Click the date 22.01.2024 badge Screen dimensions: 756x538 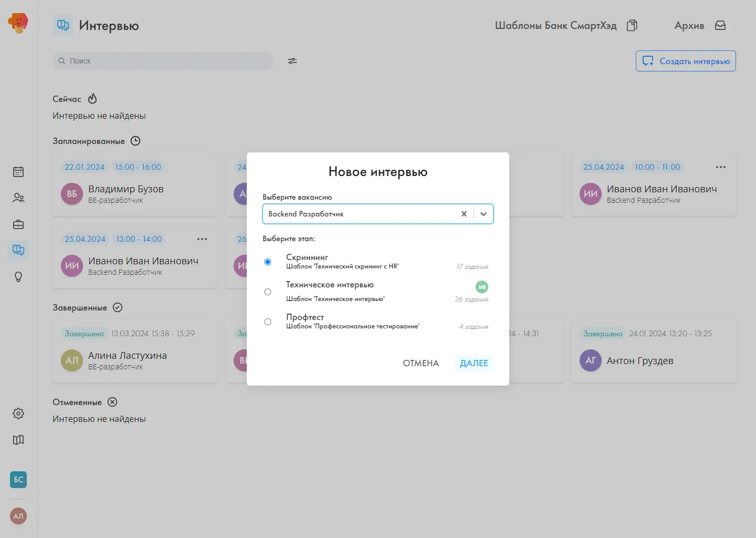tap(85, 167)
